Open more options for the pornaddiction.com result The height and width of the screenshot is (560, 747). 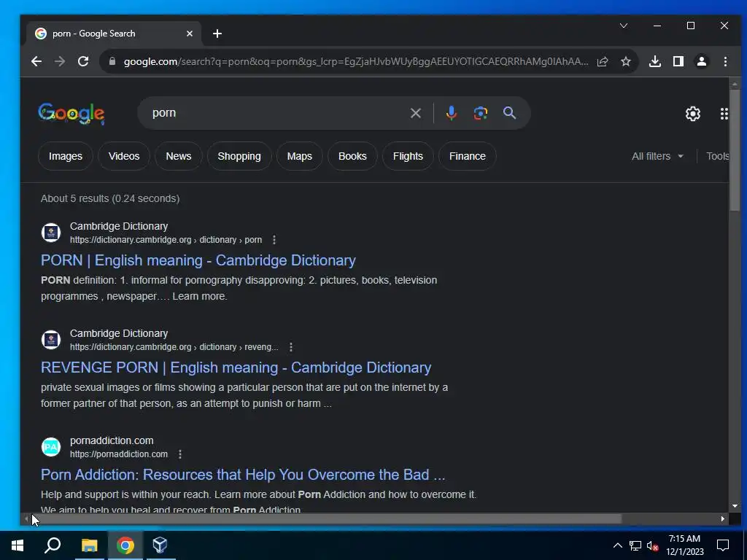tap(180, 454)
